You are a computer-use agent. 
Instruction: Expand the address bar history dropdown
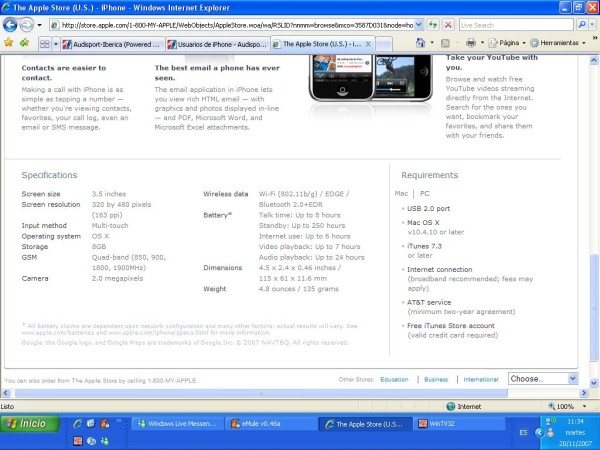[419, 25]
